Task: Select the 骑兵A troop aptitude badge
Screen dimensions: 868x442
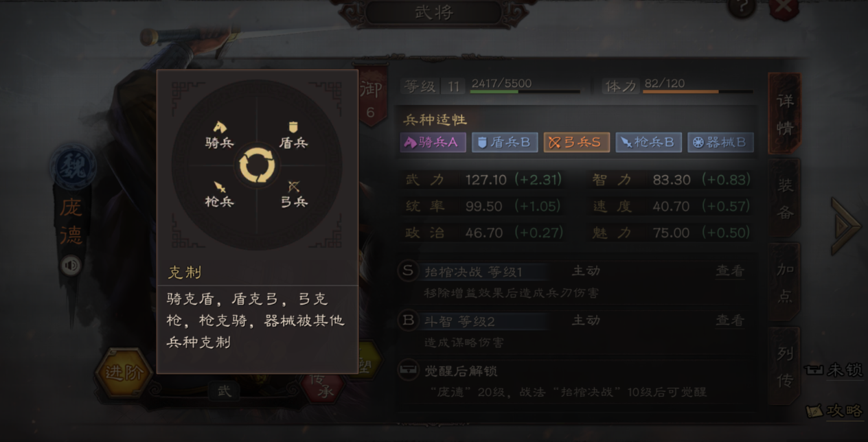Action: tap(433, 142)
